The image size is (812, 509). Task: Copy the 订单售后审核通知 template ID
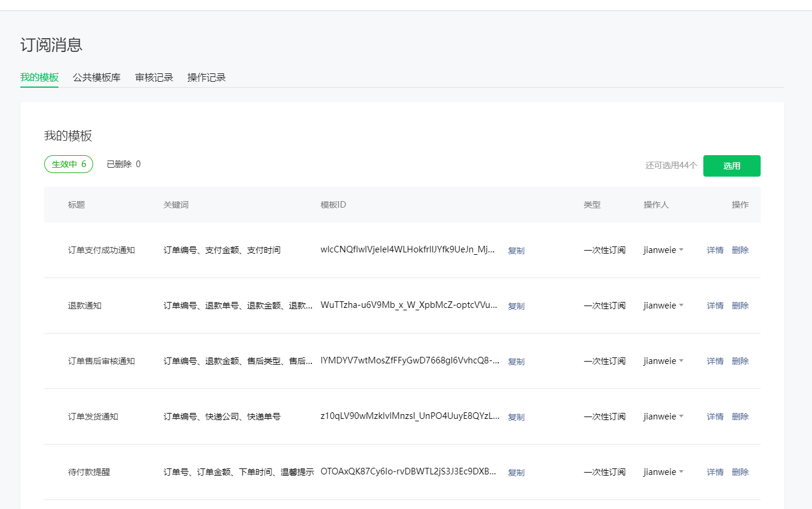point(516,362)
